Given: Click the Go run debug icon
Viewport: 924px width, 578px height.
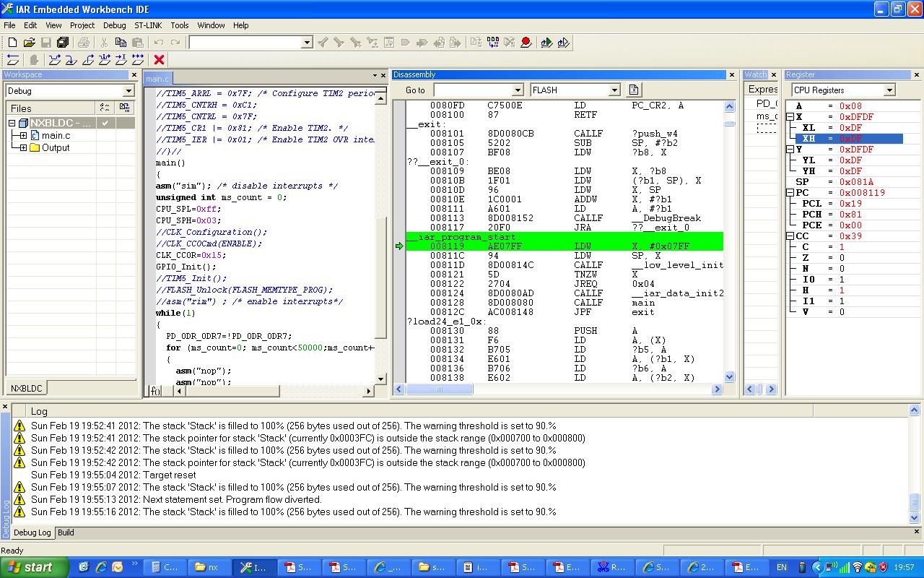Looking at the screenshot, I should 138,59.
